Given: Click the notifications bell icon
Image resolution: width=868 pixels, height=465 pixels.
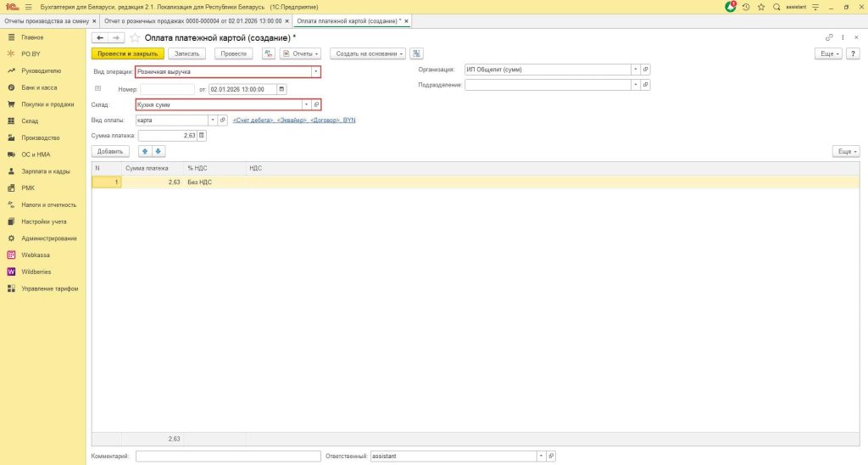Looking at the screenshot, I should click(x=731, y=7).
